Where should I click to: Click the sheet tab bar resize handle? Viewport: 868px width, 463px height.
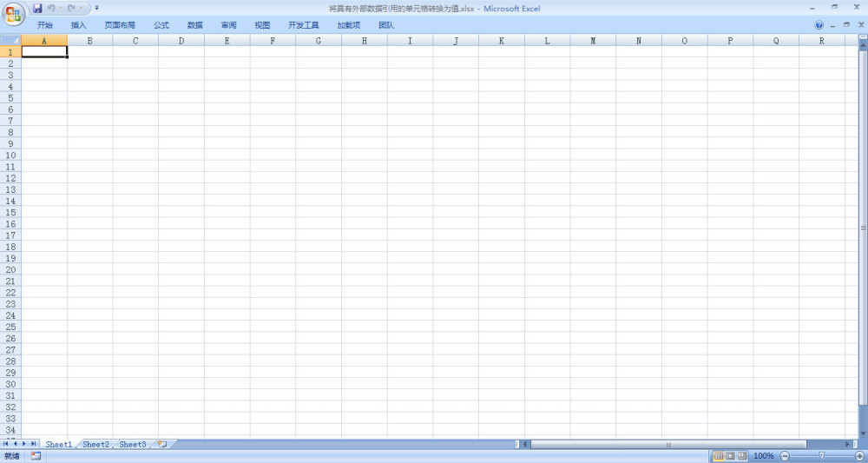pos(517,444)
